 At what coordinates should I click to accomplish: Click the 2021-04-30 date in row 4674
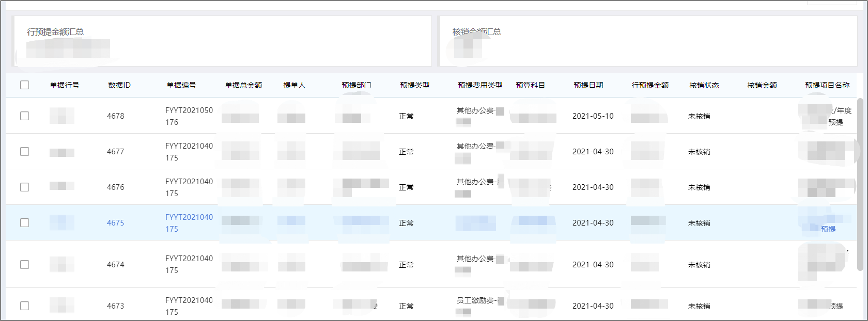[593, 265]
